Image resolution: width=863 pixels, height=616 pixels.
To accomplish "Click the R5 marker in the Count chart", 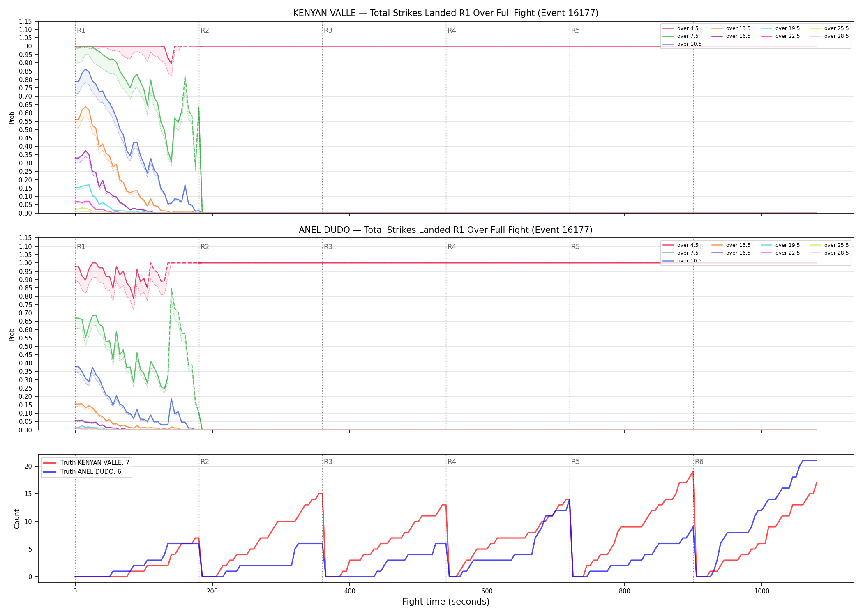I will pyautogui.click(x=575, y=462).
